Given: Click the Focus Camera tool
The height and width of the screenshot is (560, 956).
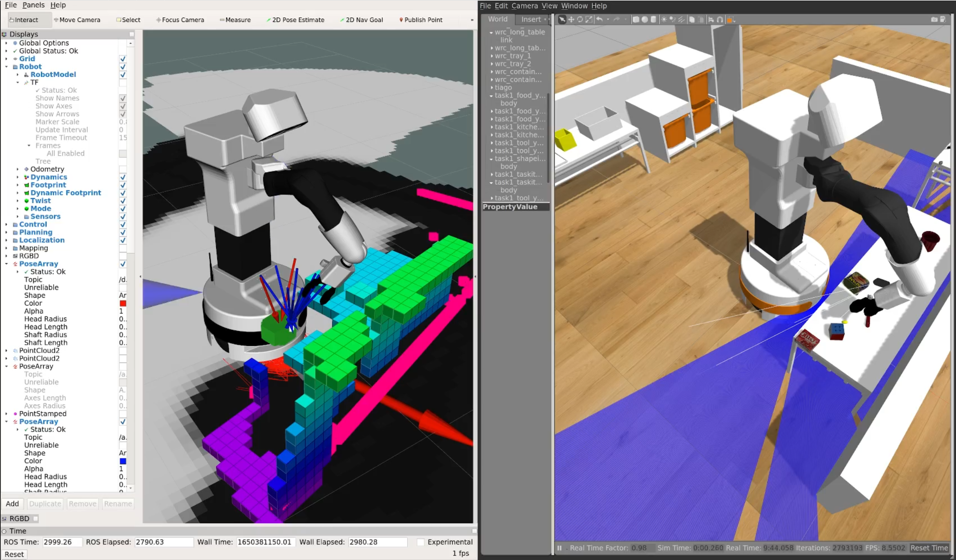Looking at the screenshot, I should coord(183,19).
